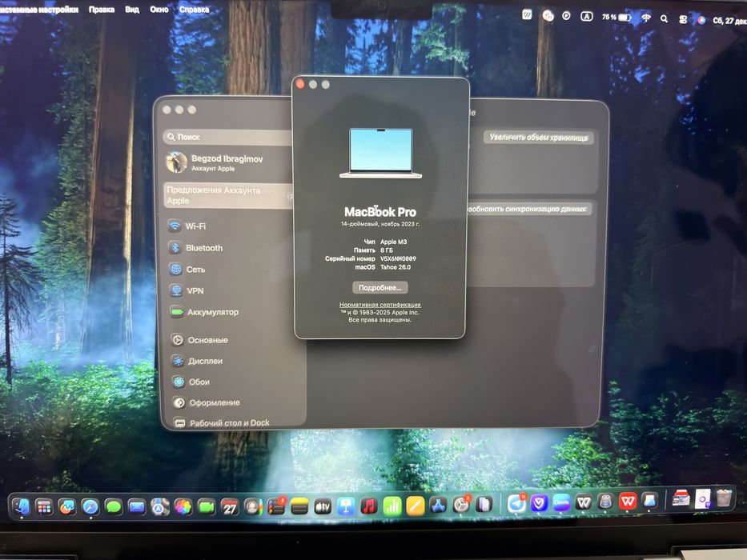The image size is (747, 560).
Task: Open App Store in Dock
Action: tap(438, 506)
